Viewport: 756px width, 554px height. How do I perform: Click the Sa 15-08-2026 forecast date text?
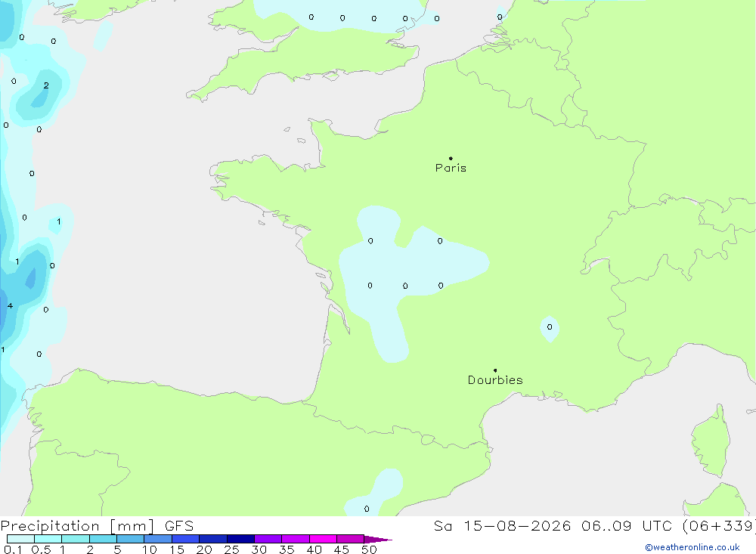point(502,525)
